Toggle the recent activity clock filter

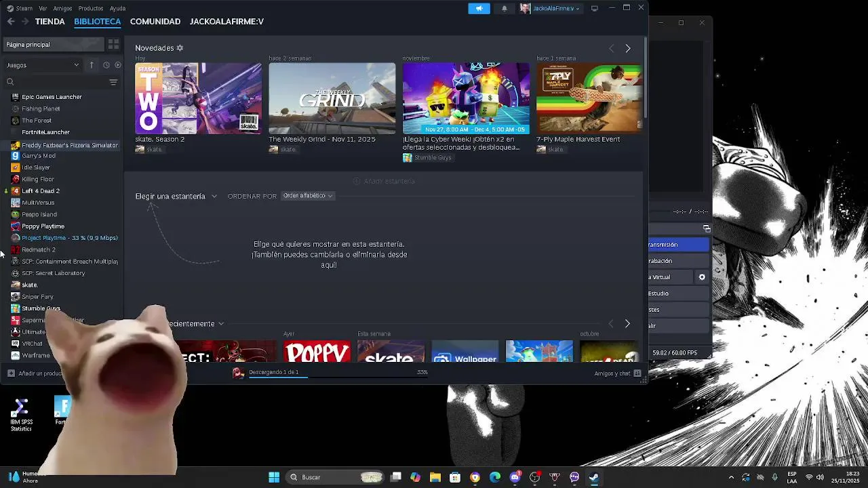coord(106,65)
